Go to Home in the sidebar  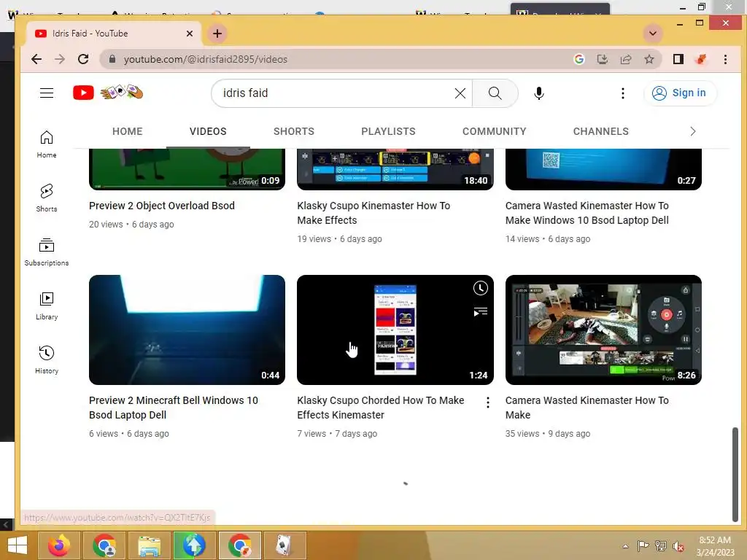point(46,144)
